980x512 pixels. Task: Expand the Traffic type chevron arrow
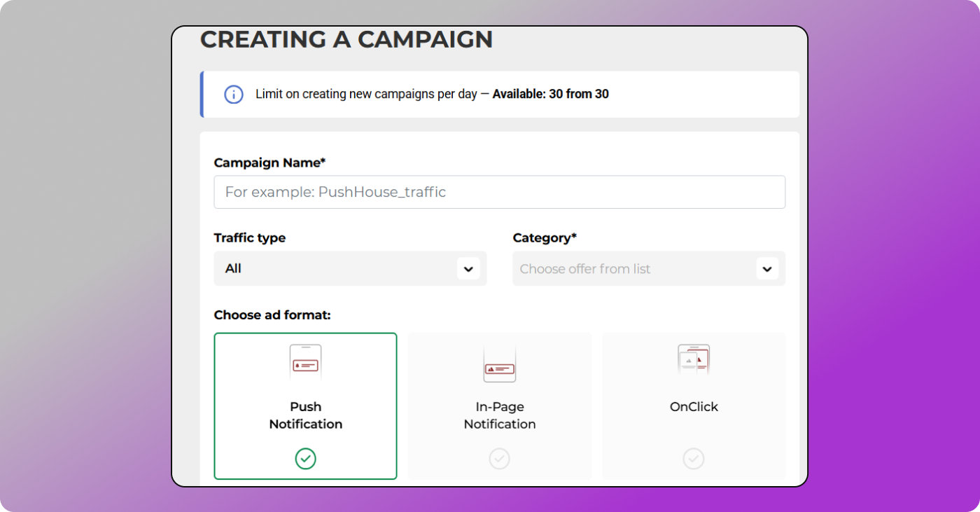[x=468, y=269]
